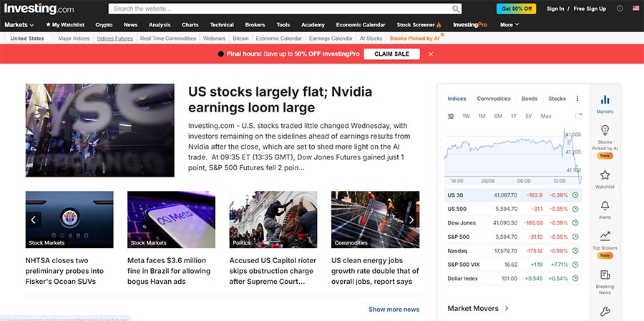Open the Crypto menu
This screenshot has height=321, width=644.
104,24
